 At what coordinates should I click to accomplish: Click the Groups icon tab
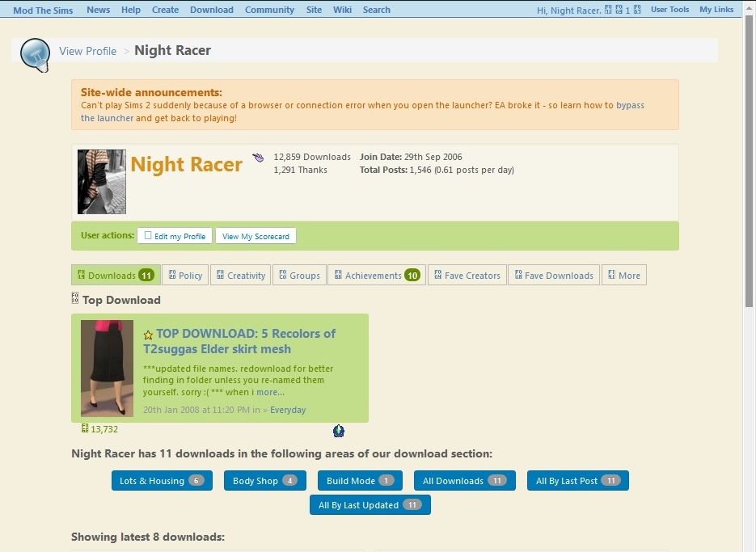(x=282, y=275)
